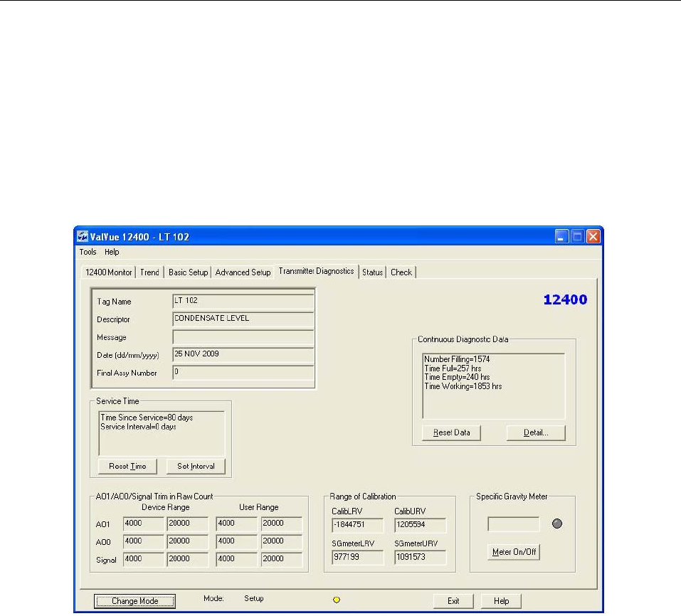Click the Set Interval button

[x=196, y=466]
